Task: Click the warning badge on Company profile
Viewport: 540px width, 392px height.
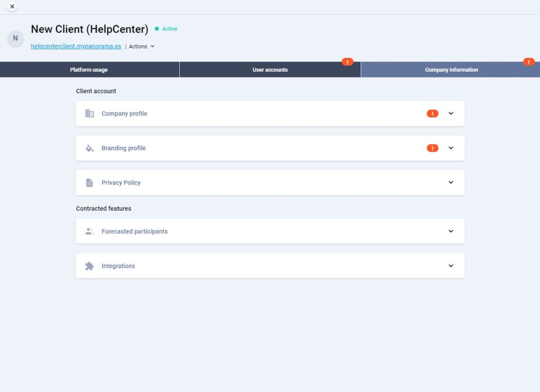Action: [x=432, y=114]
